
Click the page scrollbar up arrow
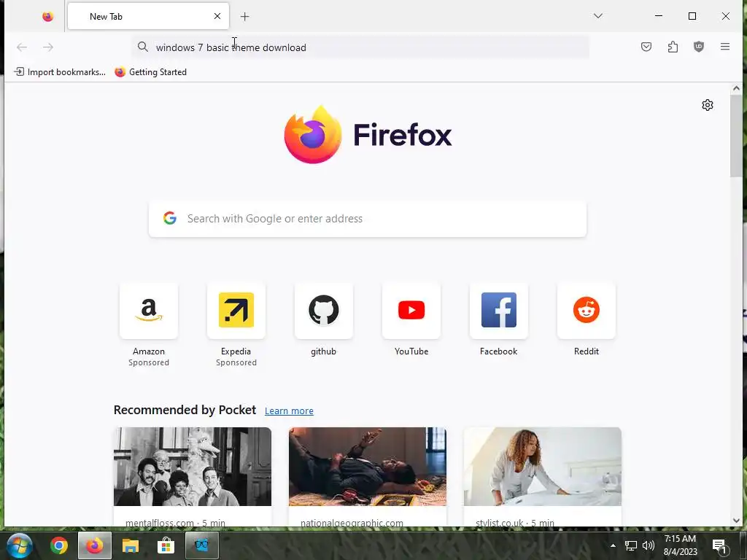click(736, 88)
